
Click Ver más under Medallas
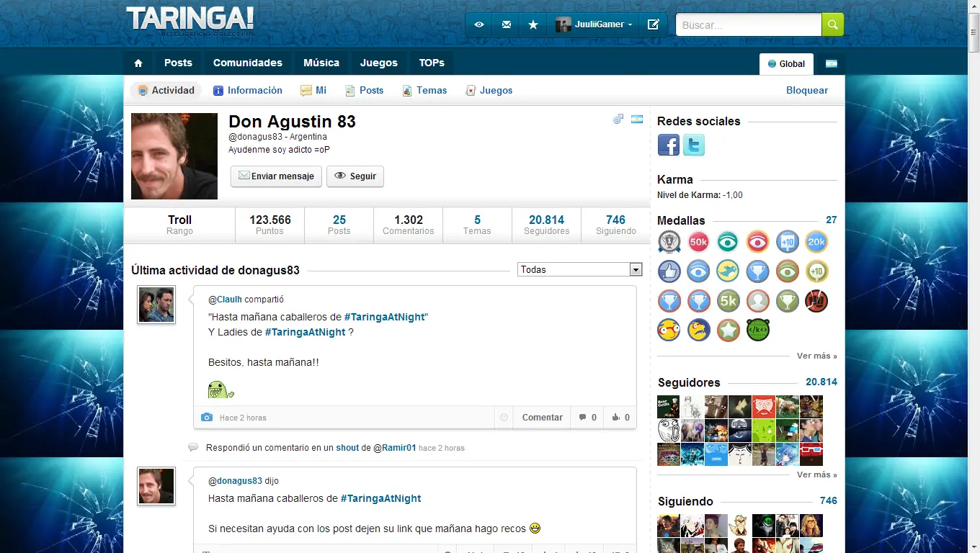coord(817,356)
